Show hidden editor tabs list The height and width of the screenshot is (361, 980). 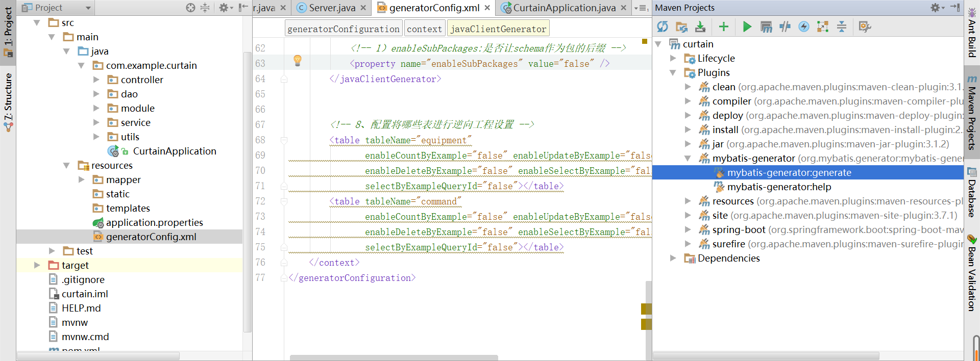click(642, 8)
